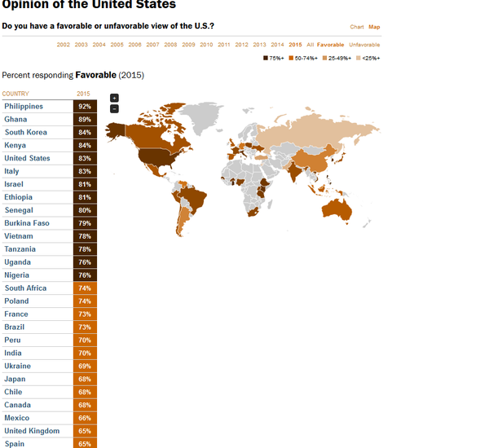Click the 74% value for Poland
Image resolution: width=489 pixels, height=448 pixels.
tap(85, 301)
